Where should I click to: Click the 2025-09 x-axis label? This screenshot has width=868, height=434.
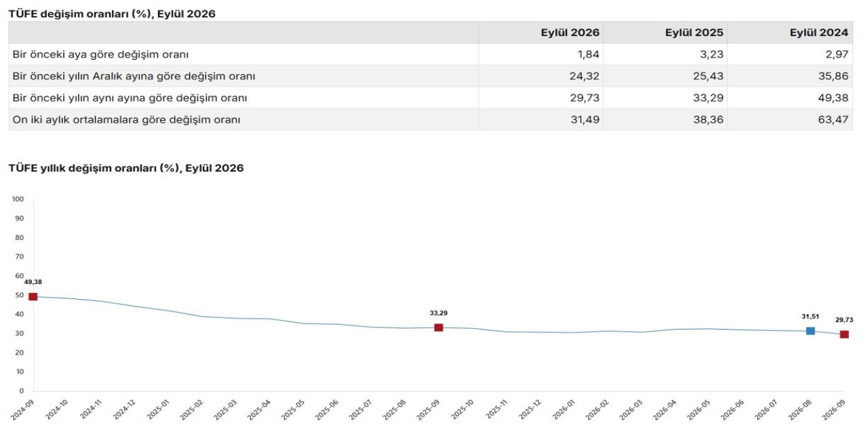[x=428, y=410]
